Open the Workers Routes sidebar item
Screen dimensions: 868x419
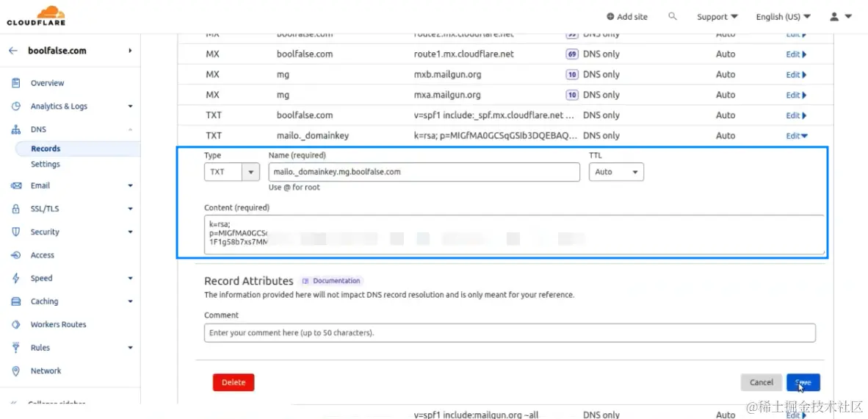click(x=58, y=325)
